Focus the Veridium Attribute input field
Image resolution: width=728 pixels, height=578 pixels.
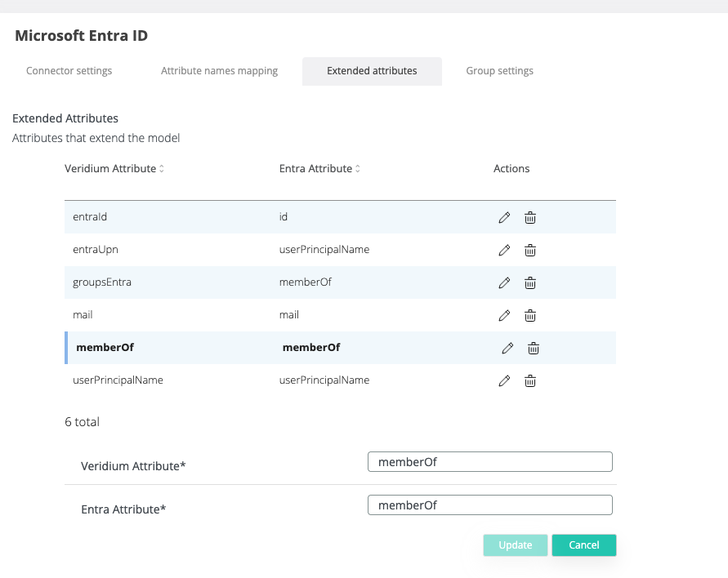click(x=489, y=462)
